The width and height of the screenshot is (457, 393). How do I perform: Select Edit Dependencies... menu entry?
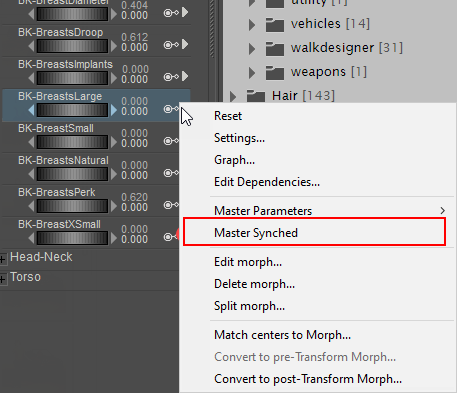(267, 182)
